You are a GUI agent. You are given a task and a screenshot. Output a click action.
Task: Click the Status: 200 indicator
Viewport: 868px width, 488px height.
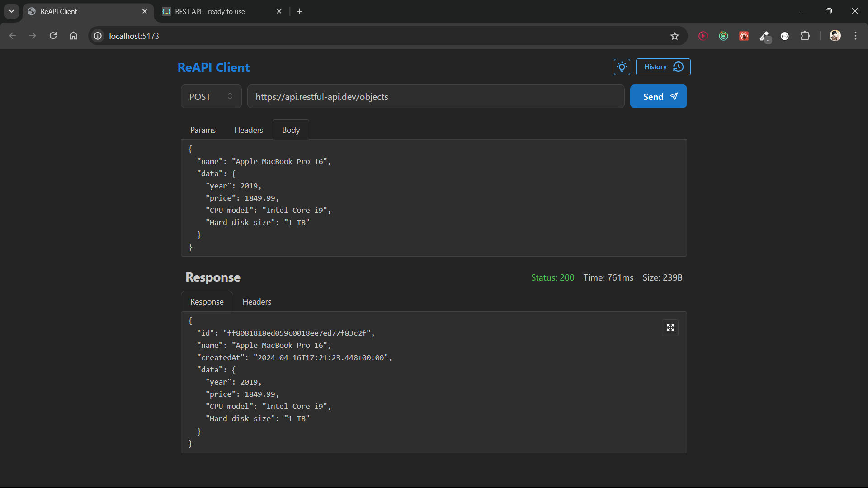pos(552,277)
